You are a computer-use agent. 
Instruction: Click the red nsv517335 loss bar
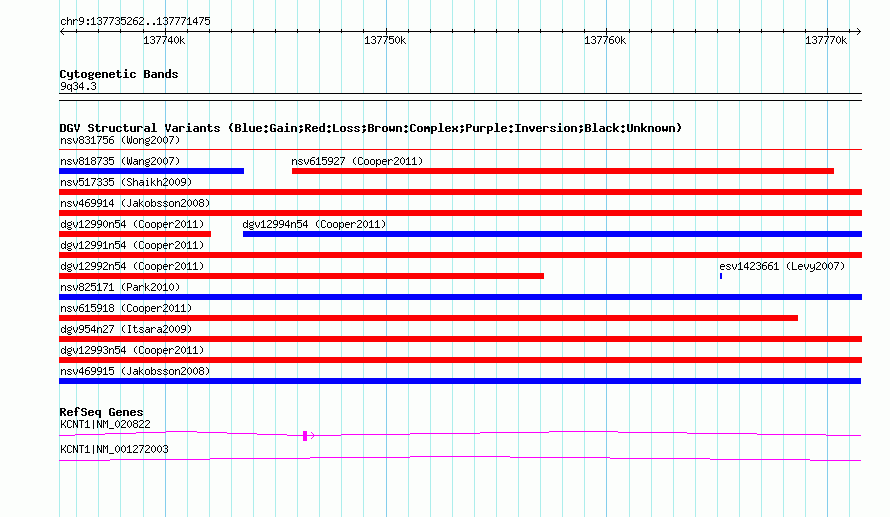pos(460,192)
